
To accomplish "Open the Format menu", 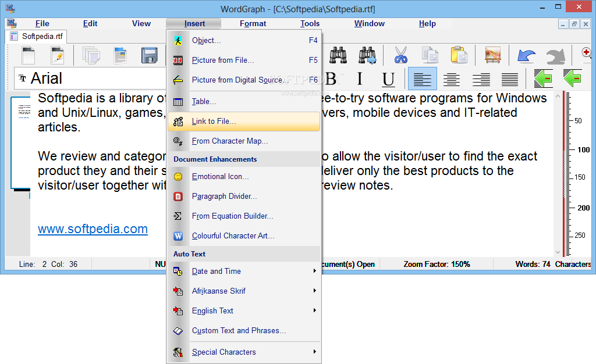I will point(253,23).
